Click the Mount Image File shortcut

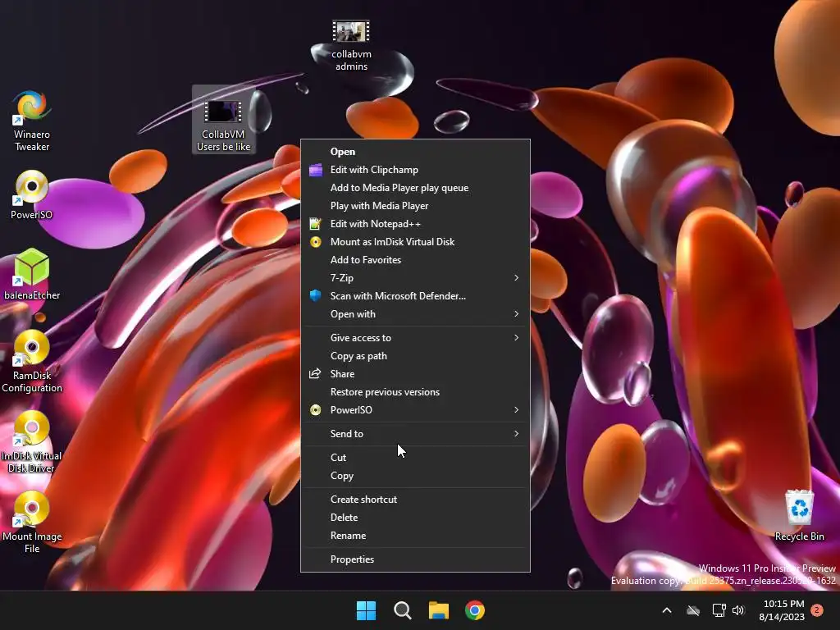pos(32,522)
